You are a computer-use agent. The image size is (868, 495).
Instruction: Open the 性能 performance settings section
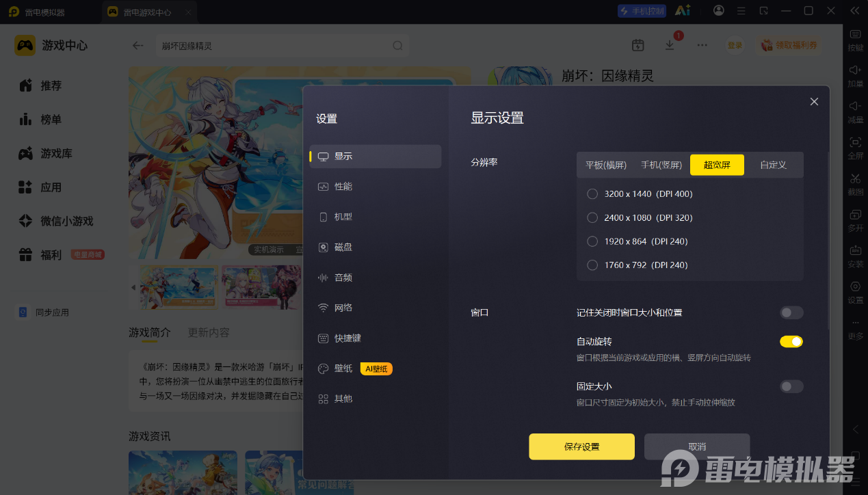(376, 187)
